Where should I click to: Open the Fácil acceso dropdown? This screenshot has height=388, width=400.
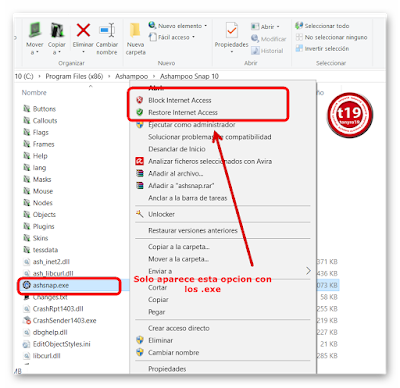(x=172, y=37)
